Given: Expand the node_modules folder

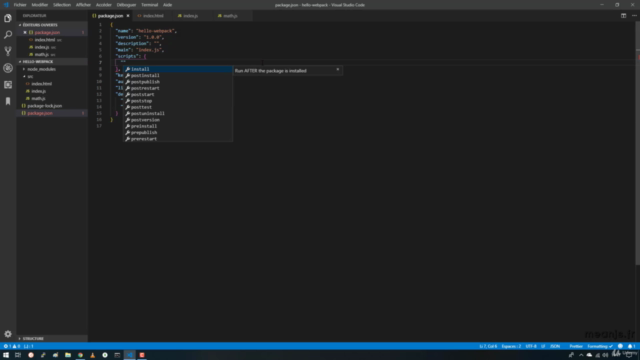Looking at the screenshot, I should click(42, 69).
